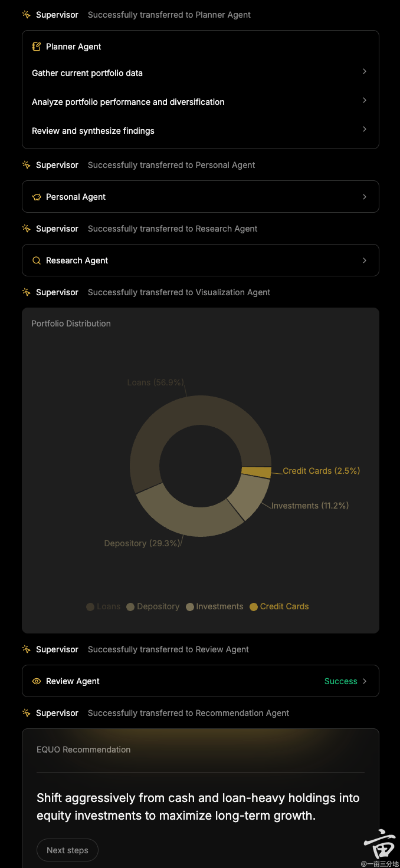This screenshot has width=400, height=868.
Task: Click the Personal Agent piggy bank icon
Action: (x=37, y=197)
